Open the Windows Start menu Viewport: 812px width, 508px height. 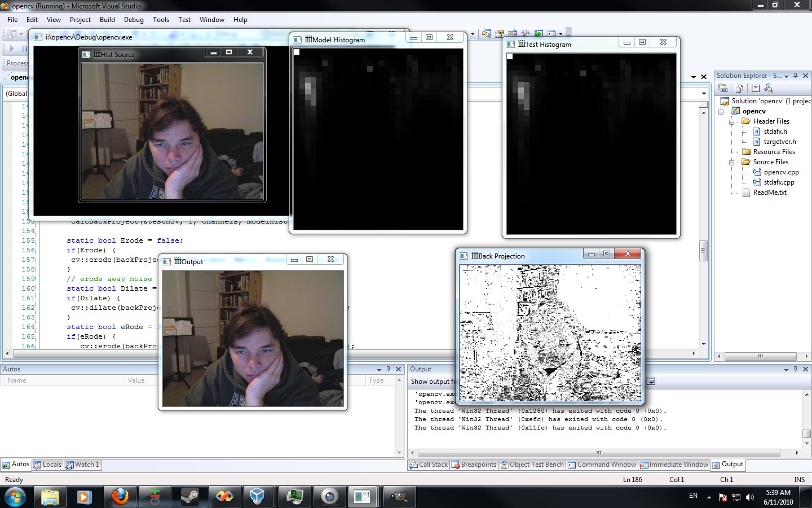[x=15, y=497]
